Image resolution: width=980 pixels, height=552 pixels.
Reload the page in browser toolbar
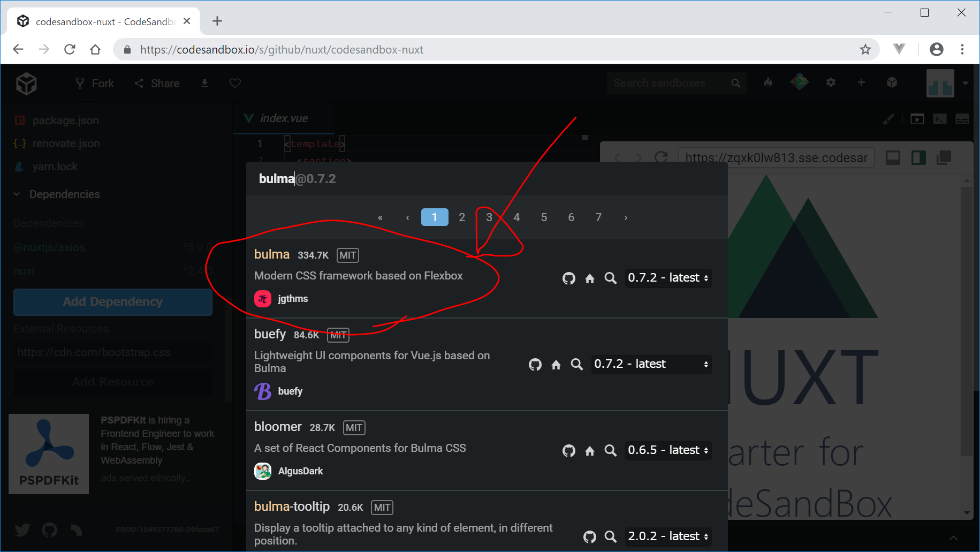[70, 50]
